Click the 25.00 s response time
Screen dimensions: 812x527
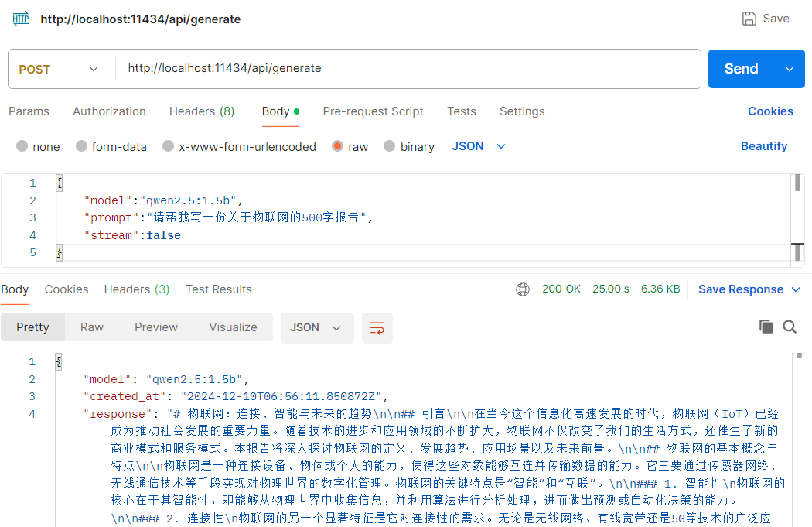(x=611, y=289)
